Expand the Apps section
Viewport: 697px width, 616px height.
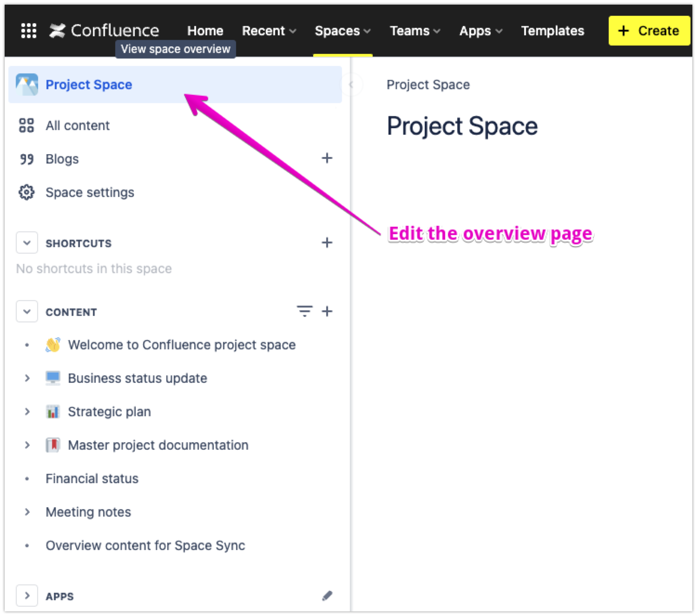tap(27, 596)
